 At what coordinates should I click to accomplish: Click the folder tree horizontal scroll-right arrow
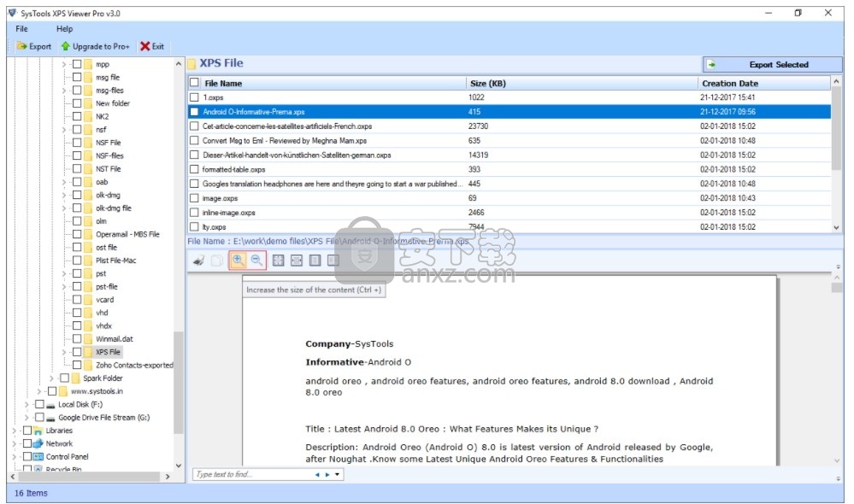click(168, 477)
